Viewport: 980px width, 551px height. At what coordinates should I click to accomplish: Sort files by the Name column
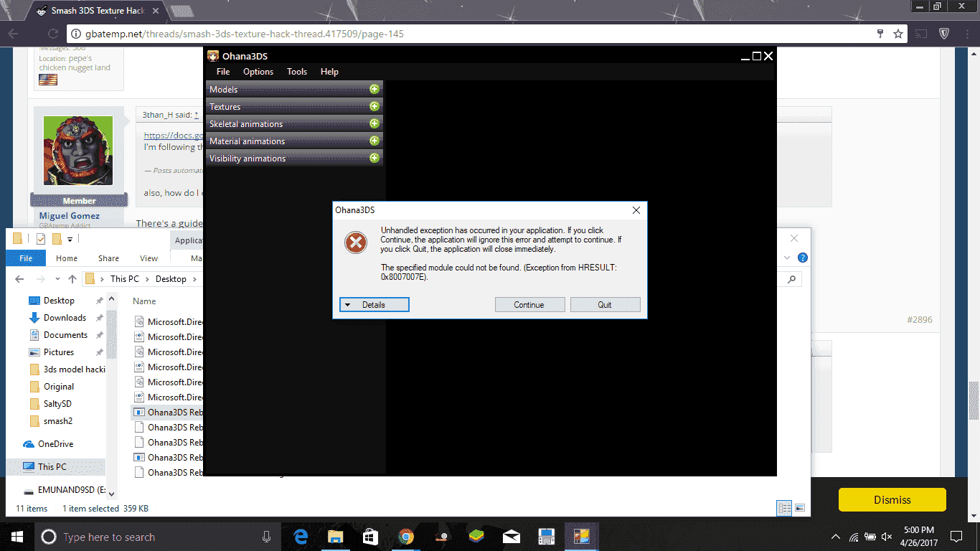pos(144,301)
